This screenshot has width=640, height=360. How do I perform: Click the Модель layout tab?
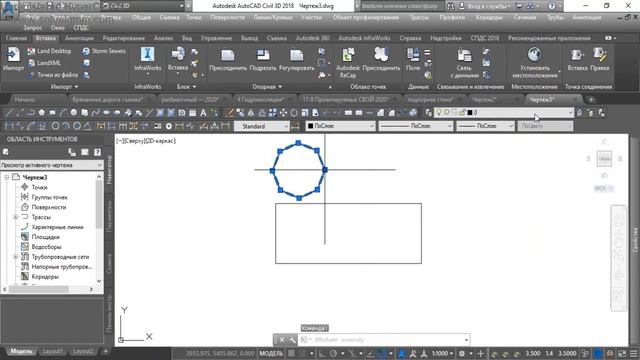(21, 351)
